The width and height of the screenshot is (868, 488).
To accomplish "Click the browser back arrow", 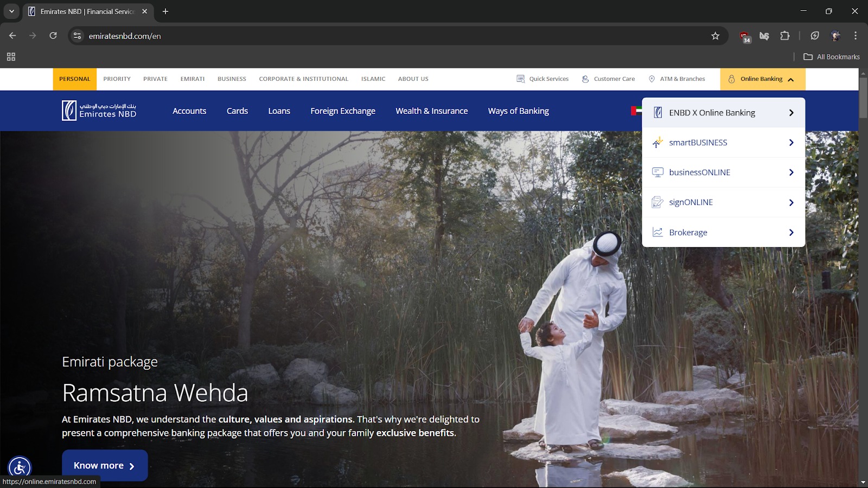I will 12,36.
